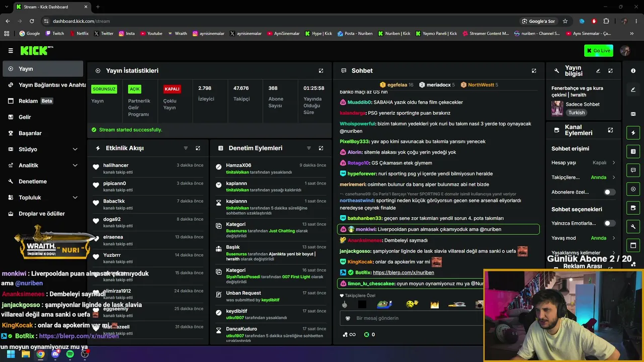Open the Hesap yaşı setting chevron
Image resolution: width=644 pixels, height=362 pixels.
tap(614, 163)
